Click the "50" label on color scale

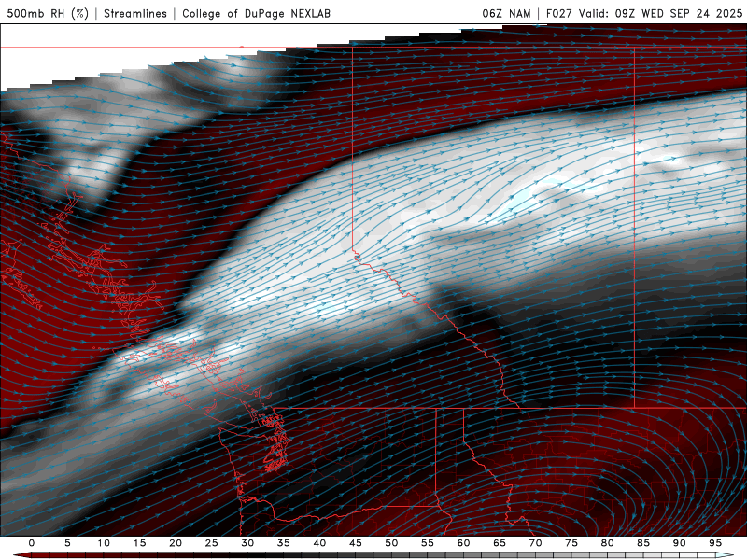391,543
